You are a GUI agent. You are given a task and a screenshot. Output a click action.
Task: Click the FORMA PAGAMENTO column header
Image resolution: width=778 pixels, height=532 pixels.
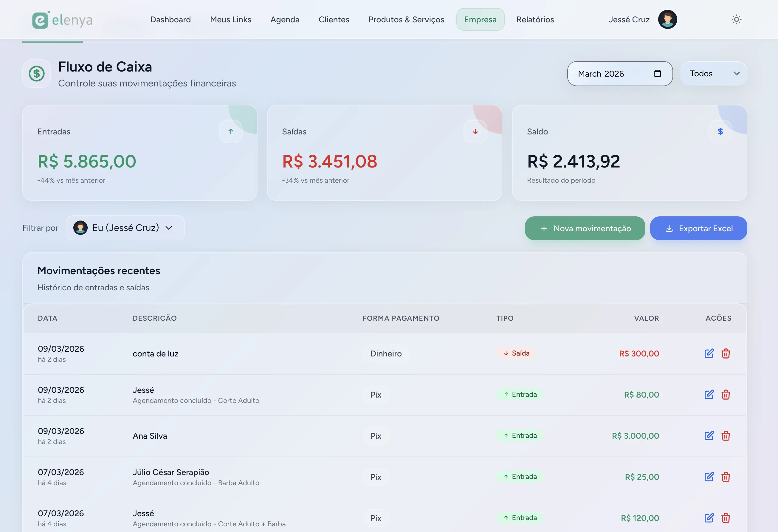coord(401,318)
